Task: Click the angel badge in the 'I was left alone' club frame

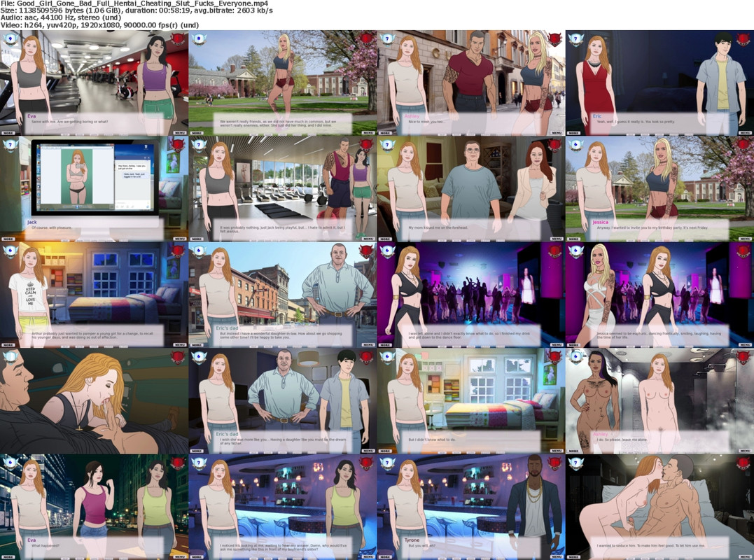Action: click(388, 251)
